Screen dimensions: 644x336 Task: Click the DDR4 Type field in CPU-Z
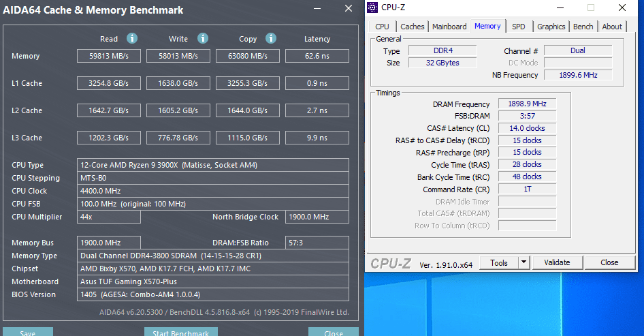click(x=442, y=50)
